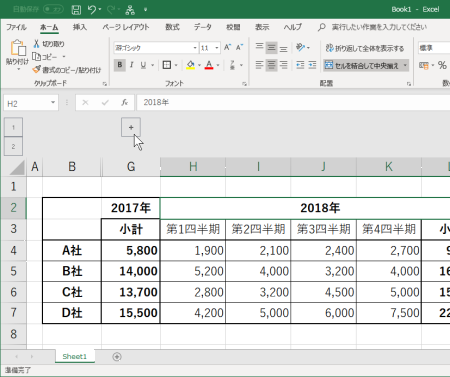Click the Sheet1 tab
Screen dimensions: 450x377
tap(75, 357)
